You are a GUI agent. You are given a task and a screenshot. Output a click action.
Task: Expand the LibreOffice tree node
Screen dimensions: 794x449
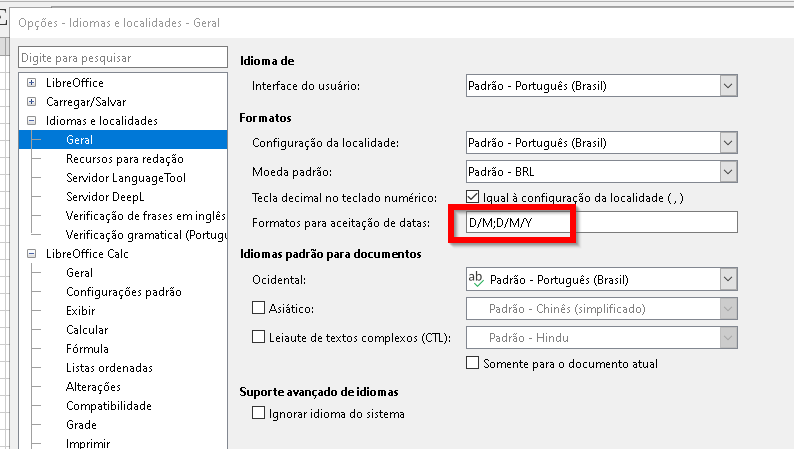coord(33,83)
